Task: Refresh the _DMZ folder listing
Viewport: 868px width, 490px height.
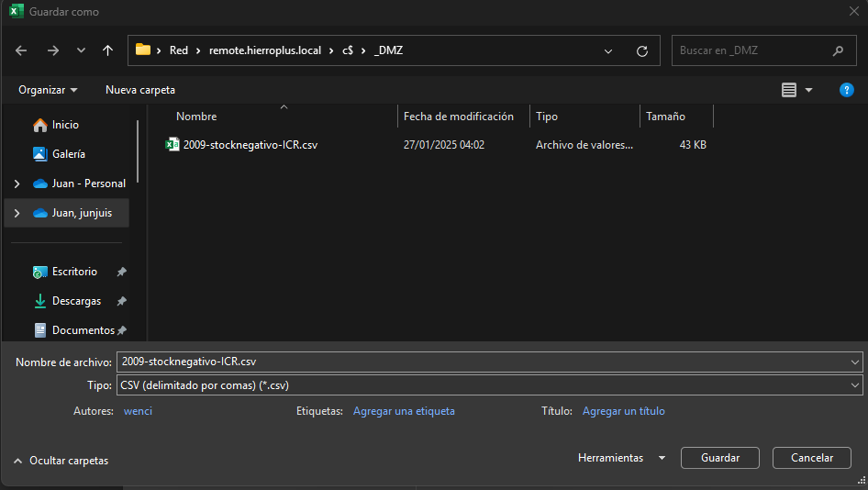Action: 641,50
